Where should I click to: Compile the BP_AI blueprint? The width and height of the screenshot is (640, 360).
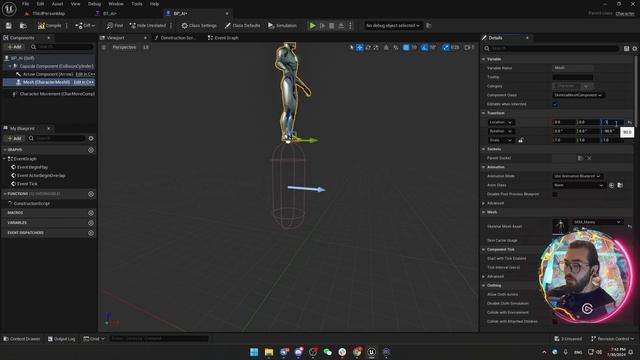[x=49, y=26]
